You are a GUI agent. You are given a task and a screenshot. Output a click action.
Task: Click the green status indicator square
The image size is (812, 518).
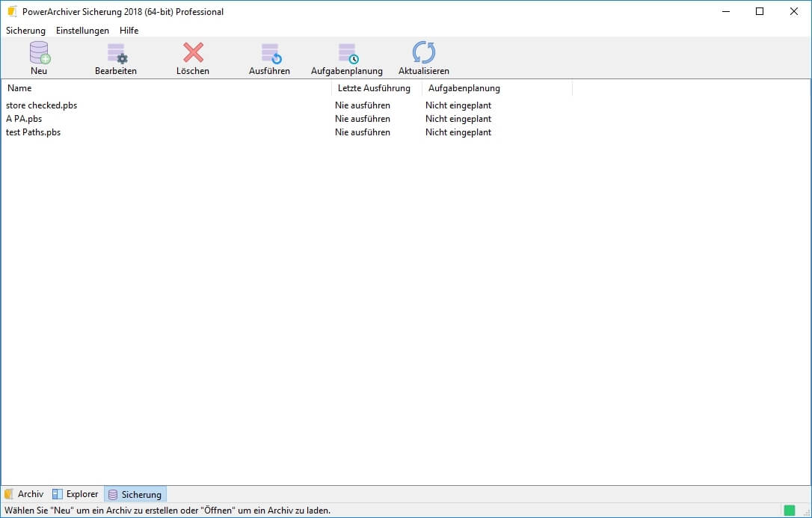pos(789,511)
